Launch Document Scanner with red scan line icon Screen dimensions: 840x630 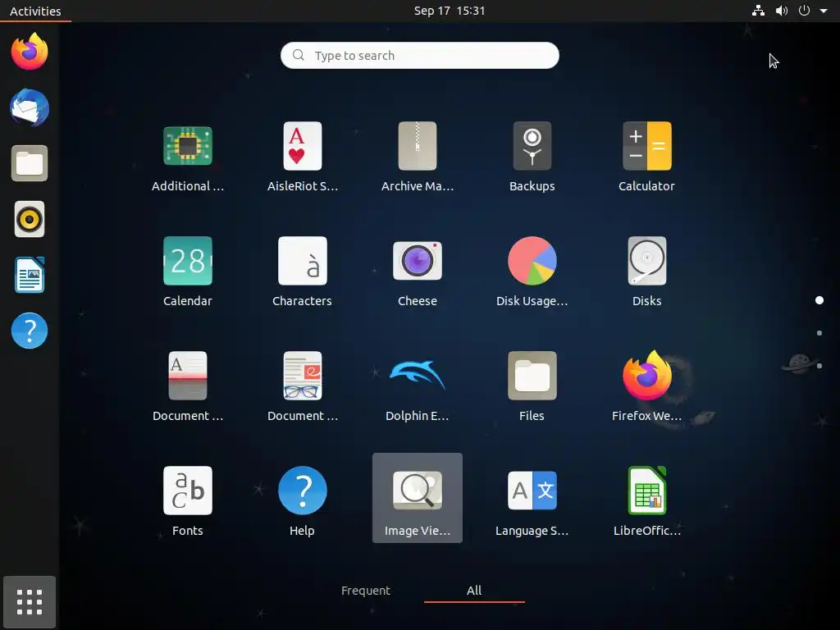click(x=188, y=387)
